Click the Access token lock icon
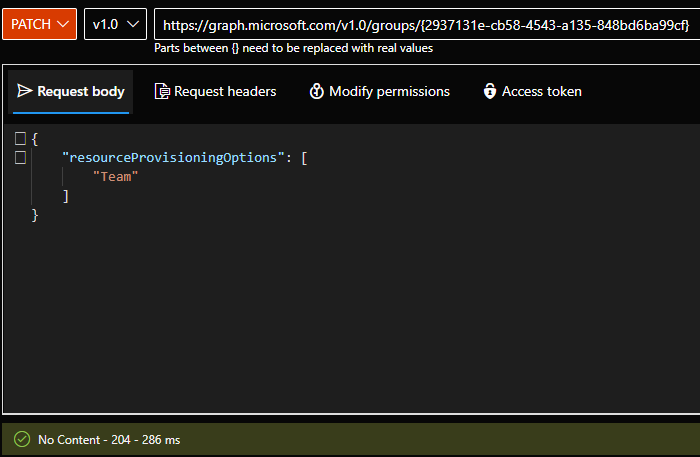This screenshot has height=457, width=700. [490, 91]
